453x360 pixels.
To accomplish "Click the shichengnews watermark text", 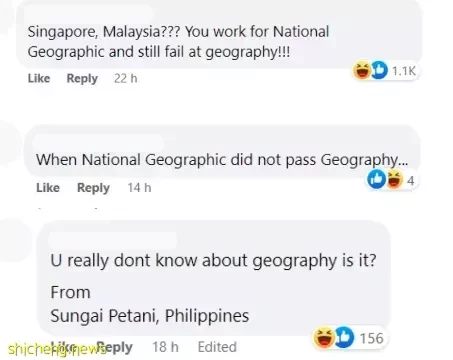I will coord(57,349).
